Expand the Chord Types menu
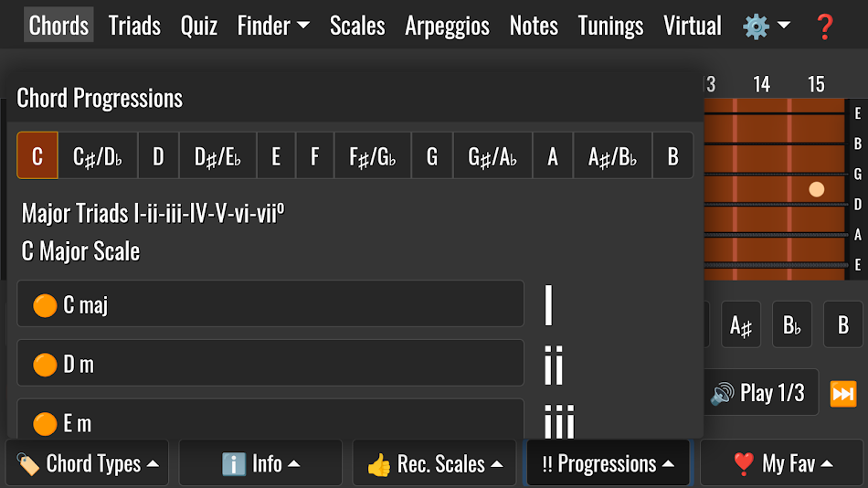868x488 pixels. pyautogui.click(x=87, y=463)
